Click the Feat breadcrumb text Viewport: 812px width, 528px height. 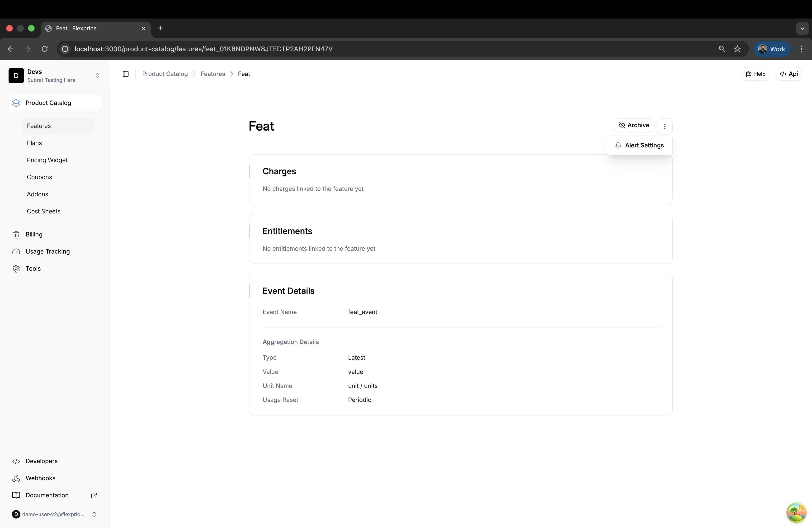coord(244,74)
